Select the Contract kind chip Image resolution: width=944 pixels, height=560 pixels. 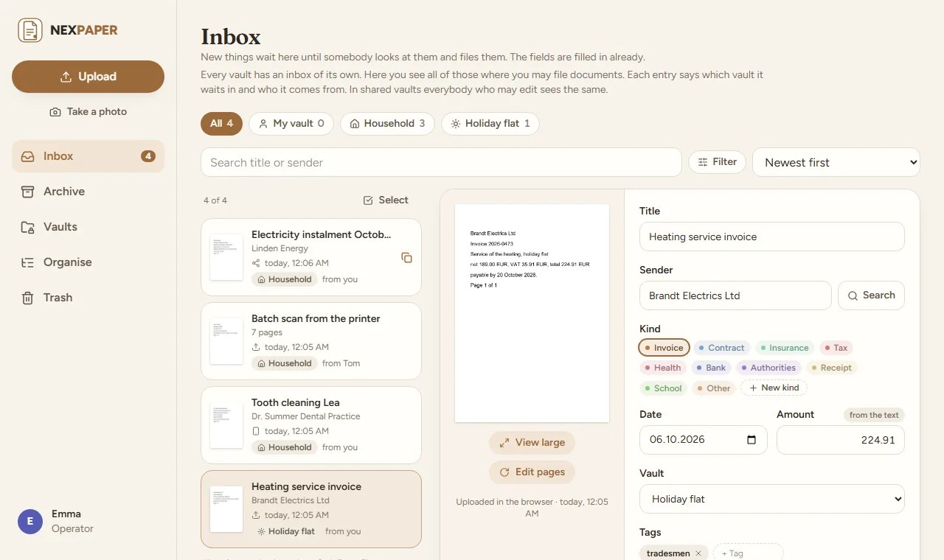(x=721, y=348)
